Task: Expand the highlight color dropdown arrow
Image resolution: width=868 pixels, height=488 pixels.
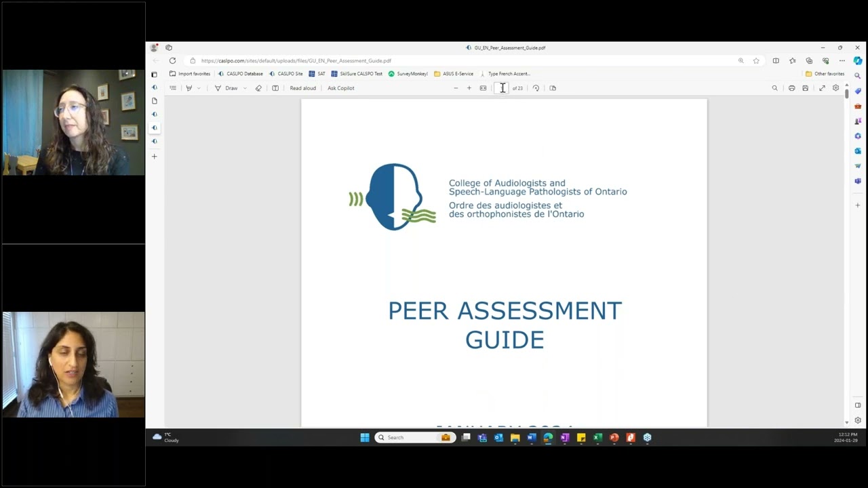Action: pyautogui.click(x=199, y=88)
